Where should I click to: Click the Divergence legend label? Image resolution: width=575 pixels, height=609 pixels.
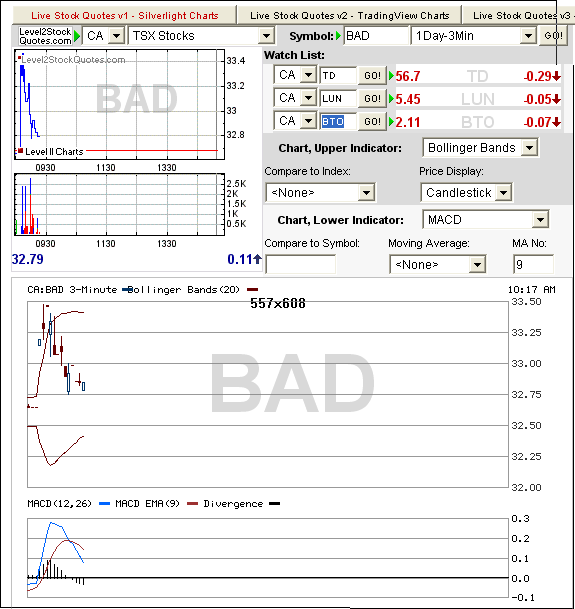(x=233, y=504)
